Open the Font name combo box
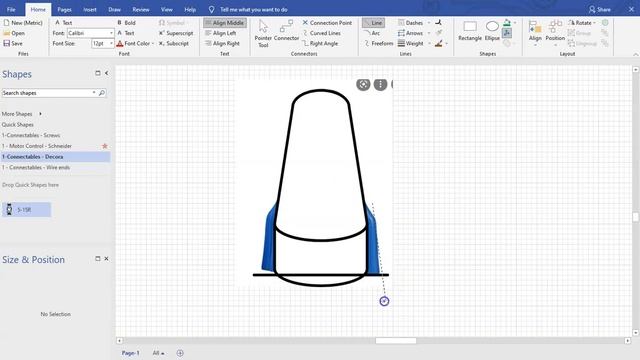Screen dimensions: 640x360 click(90, 33)
